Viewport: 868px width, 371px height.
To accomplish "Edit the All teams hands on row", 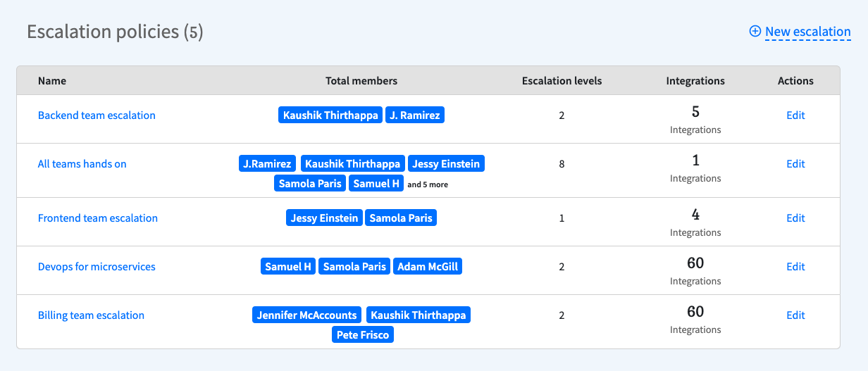I will point(795,164).
